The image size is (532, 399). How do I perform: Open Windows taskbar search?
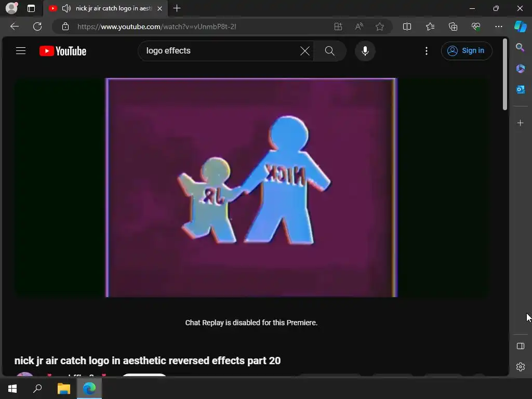click(37, 389)
